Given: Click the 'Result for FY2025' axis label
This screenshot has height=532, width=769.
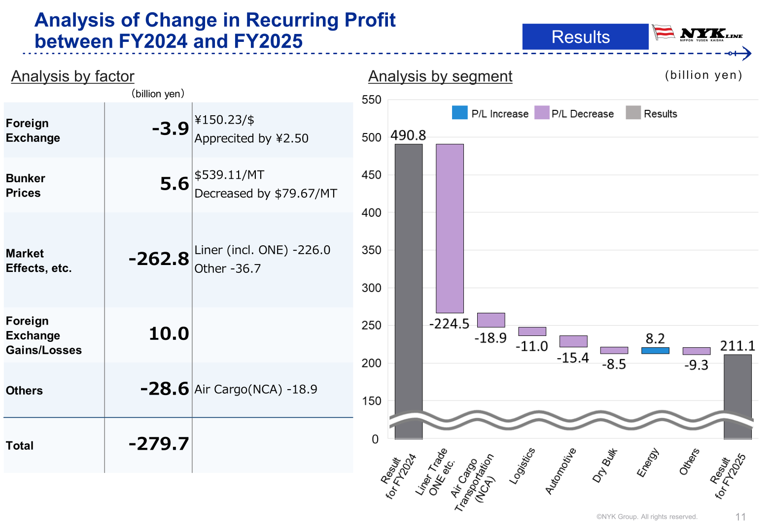Looking at the screenshot, I should 729,476.
